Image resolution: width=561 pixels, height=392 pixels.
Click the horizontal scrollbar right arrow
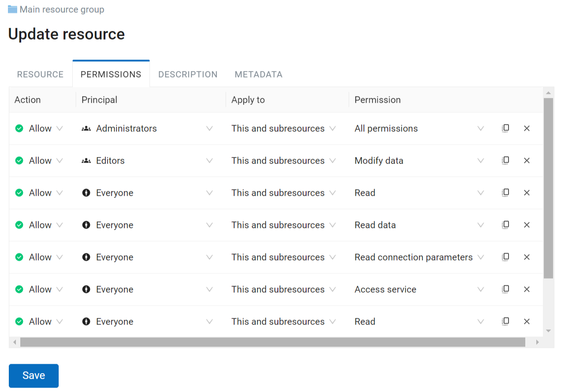(x=537, y=342)
